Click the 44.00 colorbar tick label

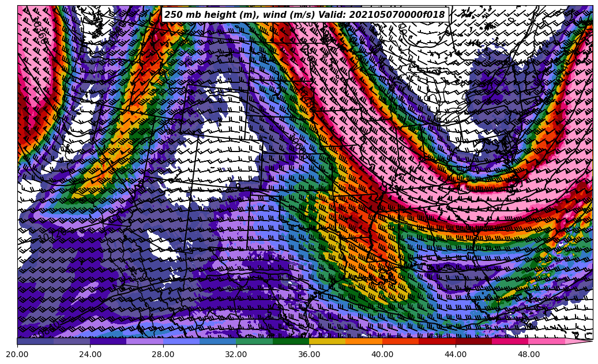pyautogui.click(x=456, y=354)
